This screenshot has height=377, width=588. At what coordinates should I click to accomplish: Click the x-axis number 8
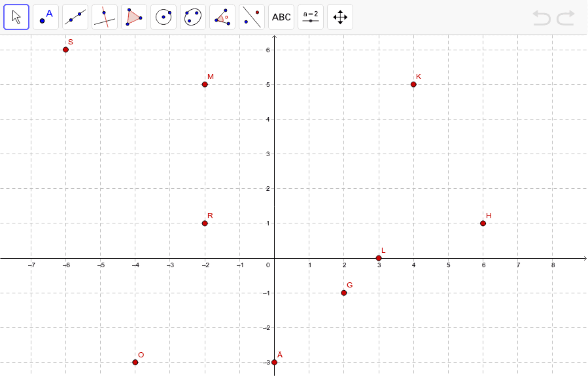(x=553, y=265)
